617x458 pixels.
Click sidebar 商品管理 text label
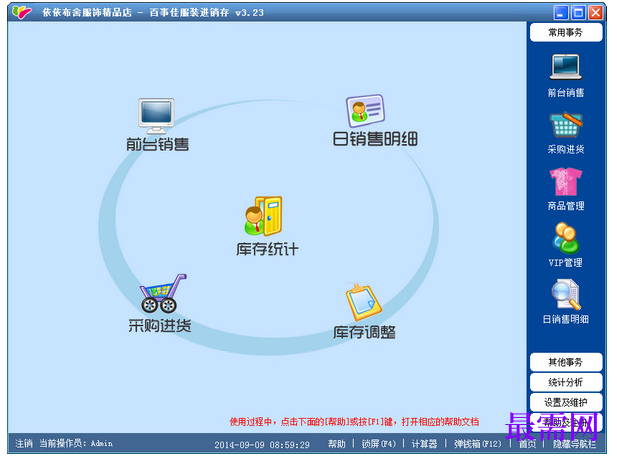pos(566,206)
